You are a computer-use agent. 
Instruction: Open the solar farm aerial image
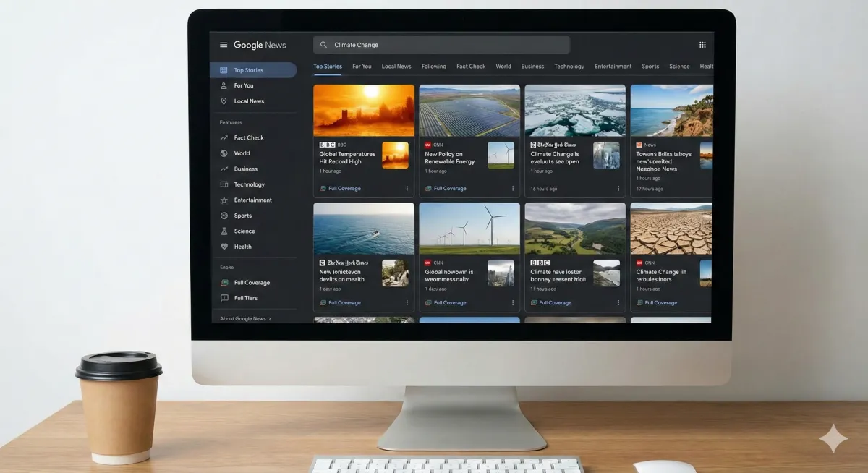469,111
